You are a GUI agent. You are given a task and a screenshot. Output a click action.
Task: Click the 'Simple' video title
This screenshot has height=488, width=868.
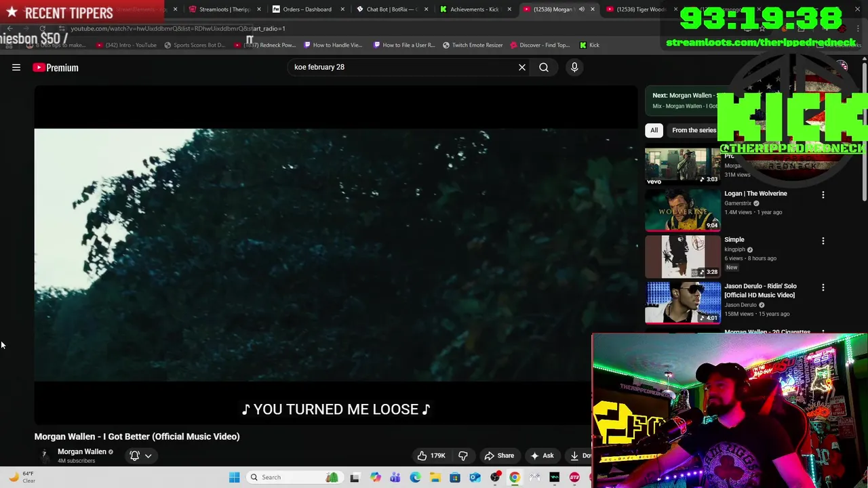tap(734, 239)
